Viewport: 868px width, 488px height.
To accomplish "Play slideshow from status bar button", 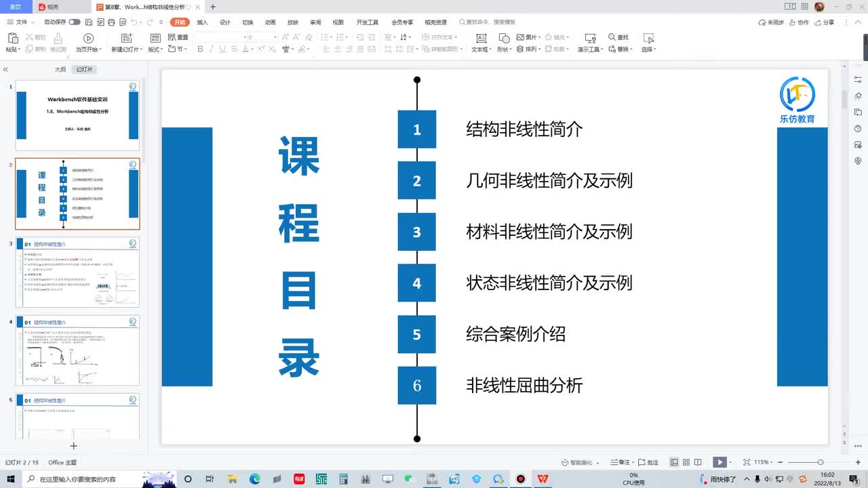I will [719, 462].
